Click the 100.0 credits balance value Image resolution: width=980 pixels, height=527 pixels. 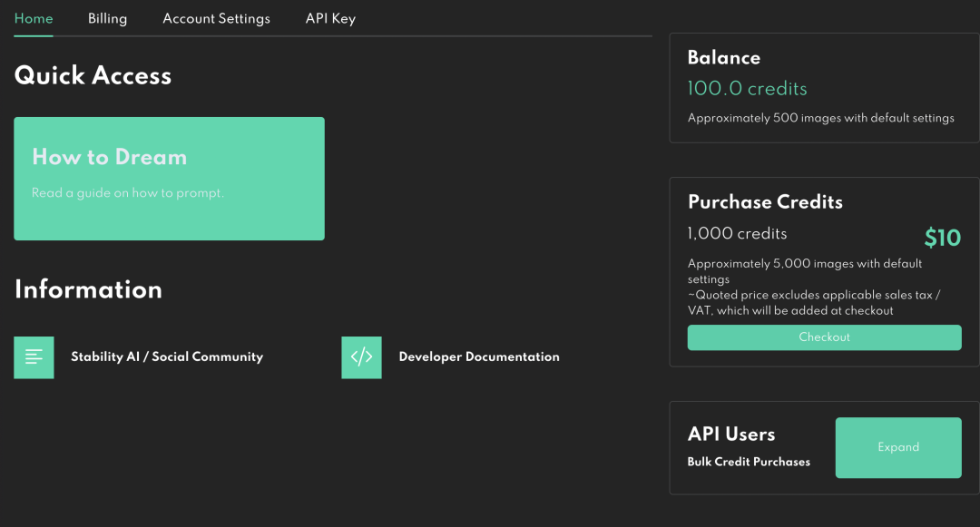[747, 89]
